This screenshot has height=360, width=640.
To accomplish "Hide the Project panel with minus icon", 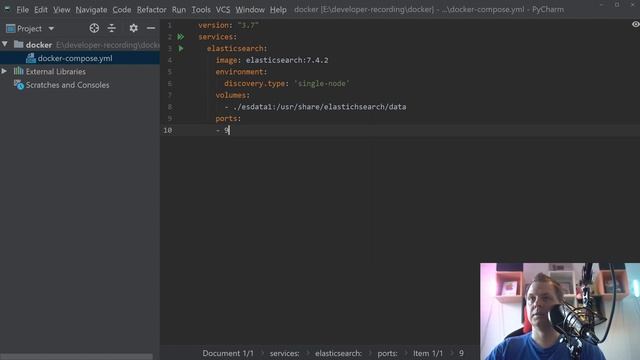I will (151, 28).
